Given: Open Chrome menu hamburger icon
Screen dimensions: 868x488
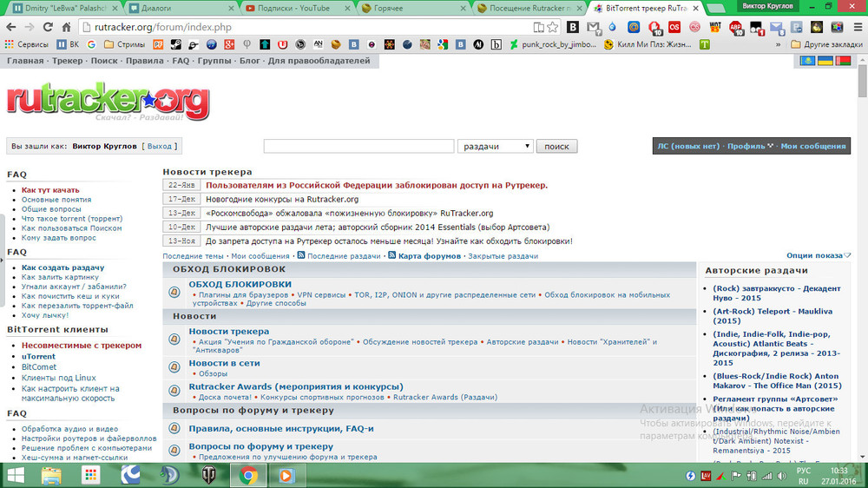Looking at the screenshot, I should click(x=858, y=27).
